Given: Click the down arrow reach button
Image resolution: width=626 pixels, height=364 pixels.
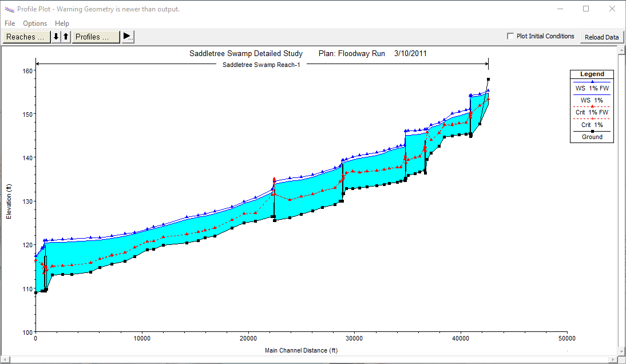Looking at the screenshot, I should pos(56,37).
